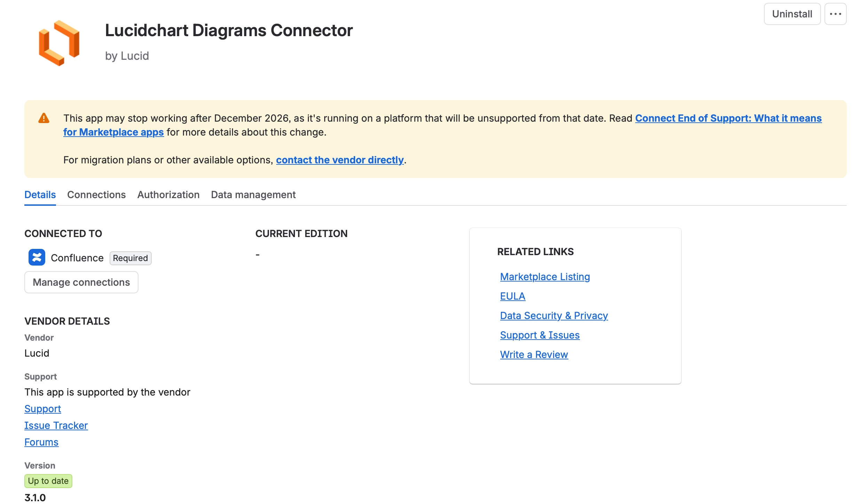Click the Uninstall button
This screenshot has width=853, height=504.
click(x=792, y=14)
